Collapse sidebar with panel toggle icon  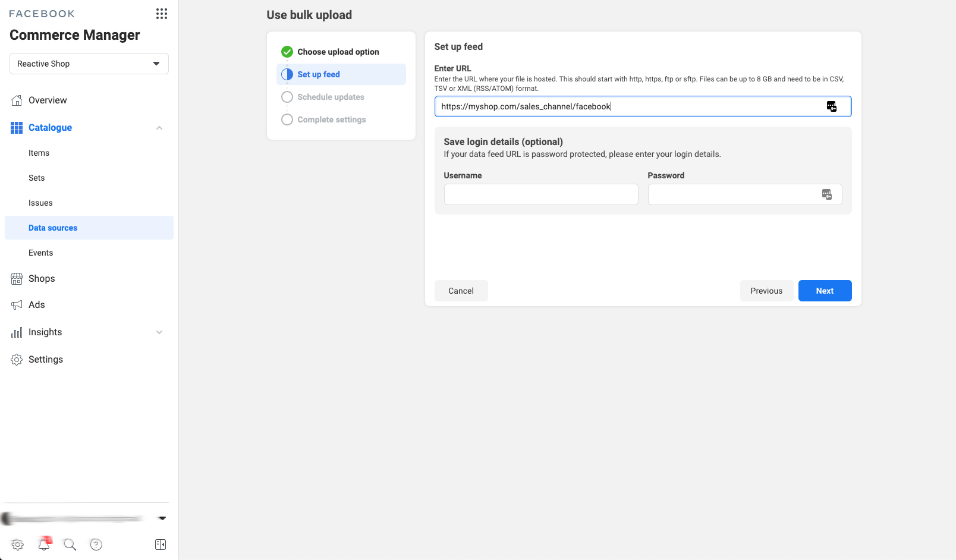click(x=161, y=545)
